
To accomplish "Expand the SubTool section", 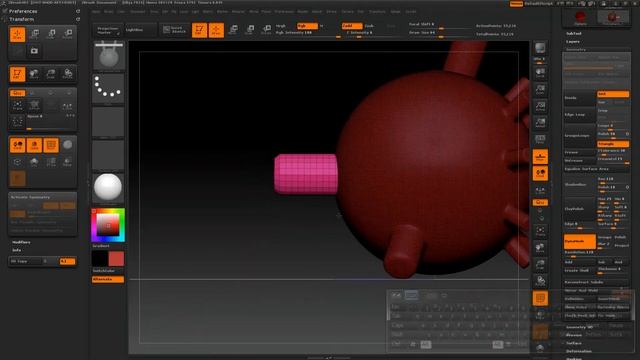I will (573, 33).
